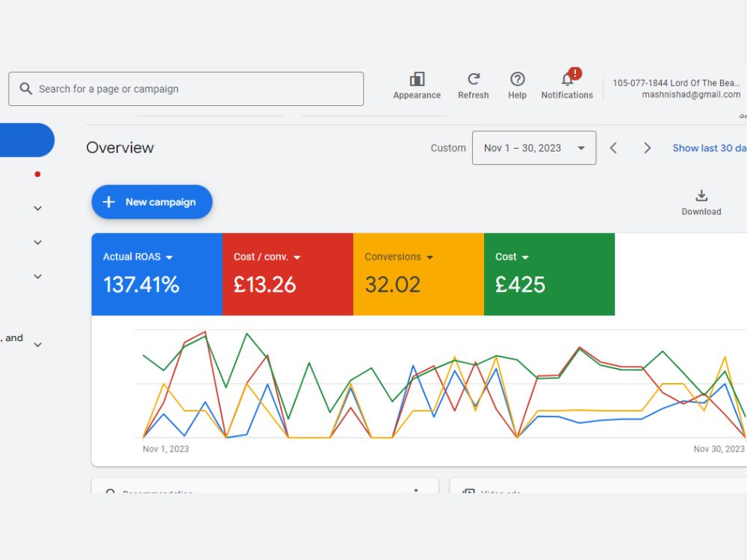Screen dimensions: 747x560
Task: Click the Nov 30, 2023 axis label
Action: tap(719, 449)
